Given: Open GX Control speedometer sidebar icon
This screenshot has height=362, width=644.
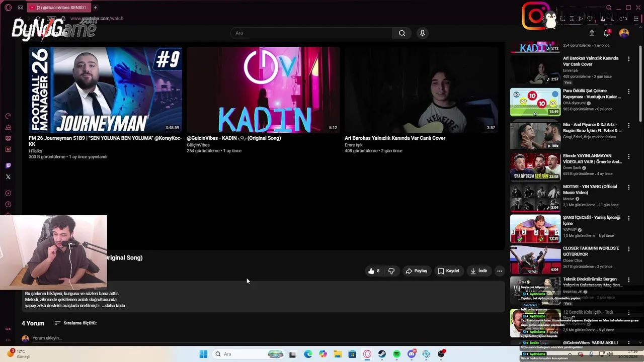Looking at the screenshot, I should 8,116.
